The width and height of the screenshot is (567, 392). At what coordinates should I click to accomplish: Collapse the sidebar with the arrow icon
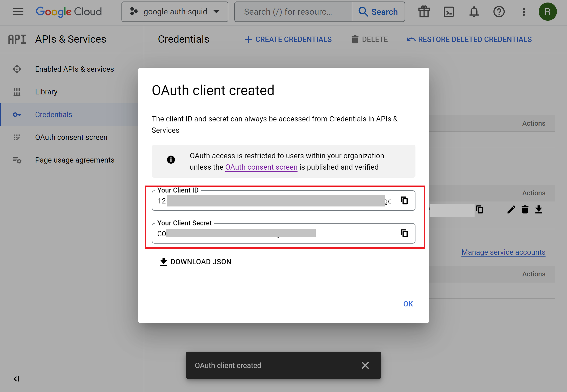pyautogui.click(x=17, y=379)
